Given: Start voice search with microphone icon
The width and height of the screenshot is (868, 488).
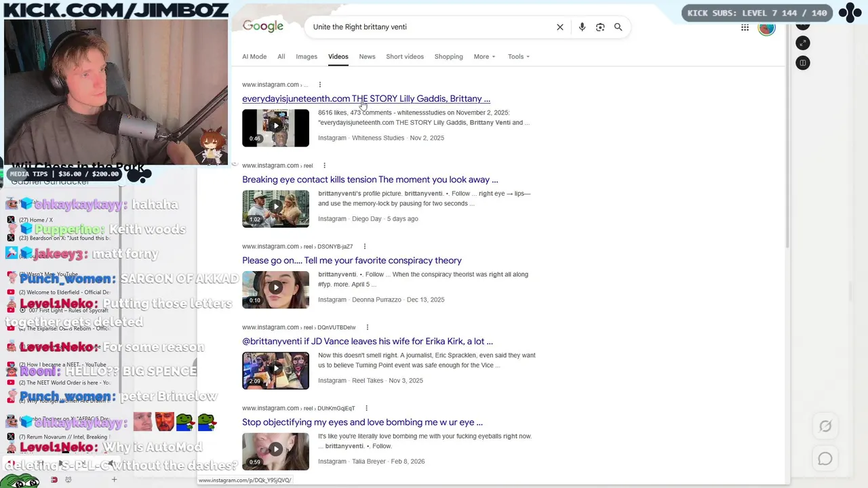Looking at the screenshot, I should tap(582, 27).
